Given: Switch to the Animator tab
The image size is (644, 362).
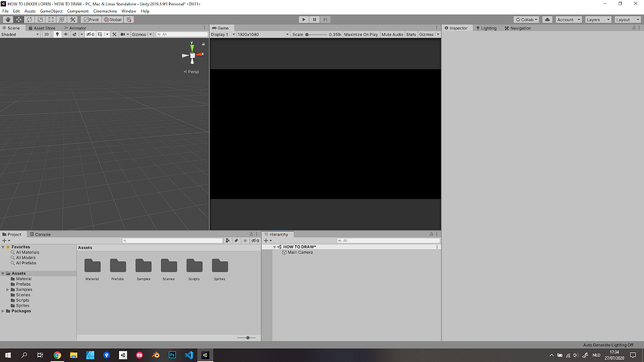Looking at the screenshot, I should (x=75, y=28).
